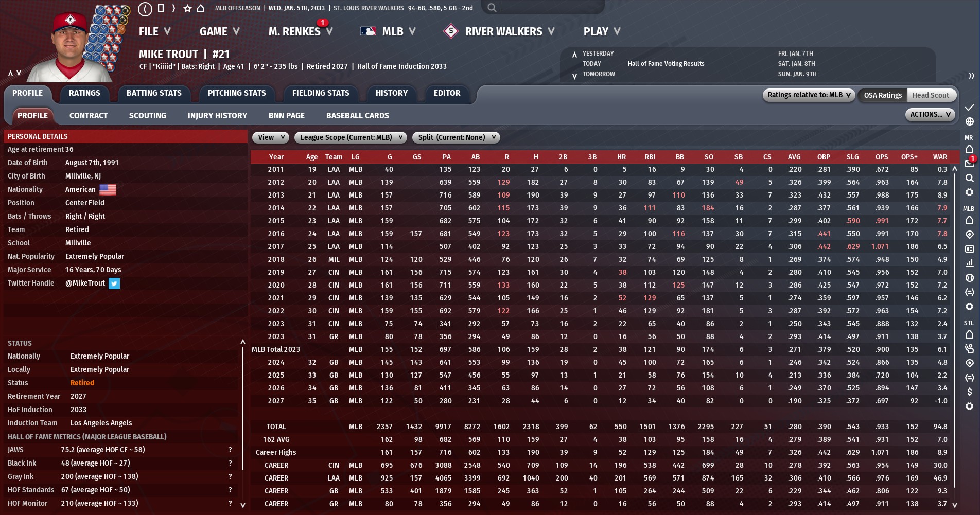Open the baseball icon in MLB sidebar section
The height and width of the screenshot is (515, 980).
click(969, 278)
